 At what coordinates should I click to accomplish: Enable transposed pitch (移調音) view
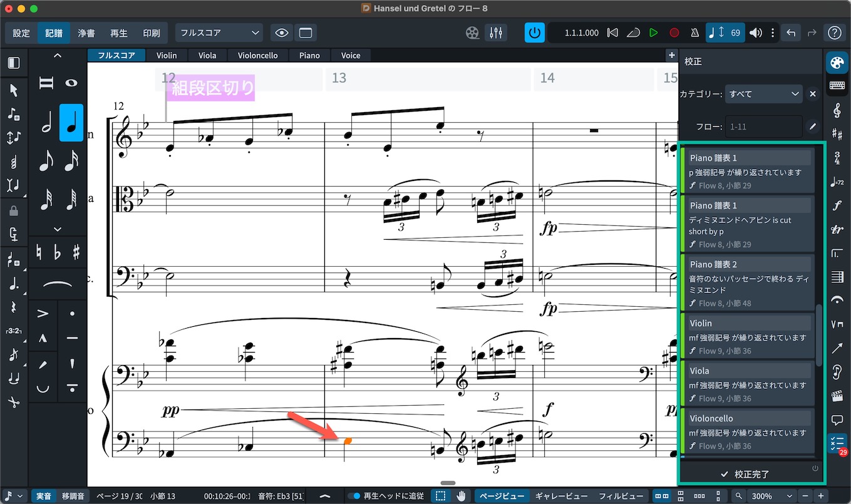pos(73,496)
